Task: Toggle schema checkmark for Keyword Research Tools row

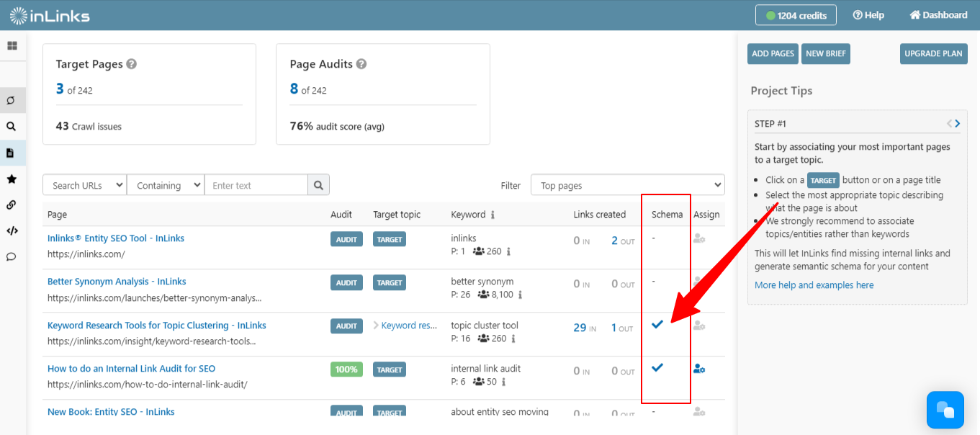Action: click(657, 325)
